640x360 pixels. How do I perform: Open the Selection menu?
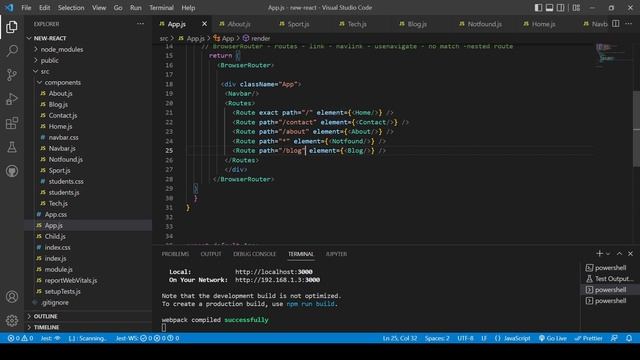71,8
